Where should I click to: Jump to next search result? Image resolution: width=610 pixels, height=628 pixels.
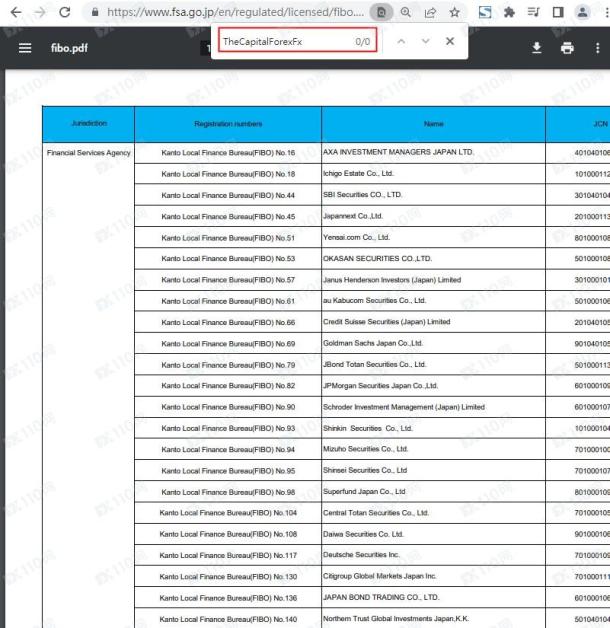click(425, 41)
